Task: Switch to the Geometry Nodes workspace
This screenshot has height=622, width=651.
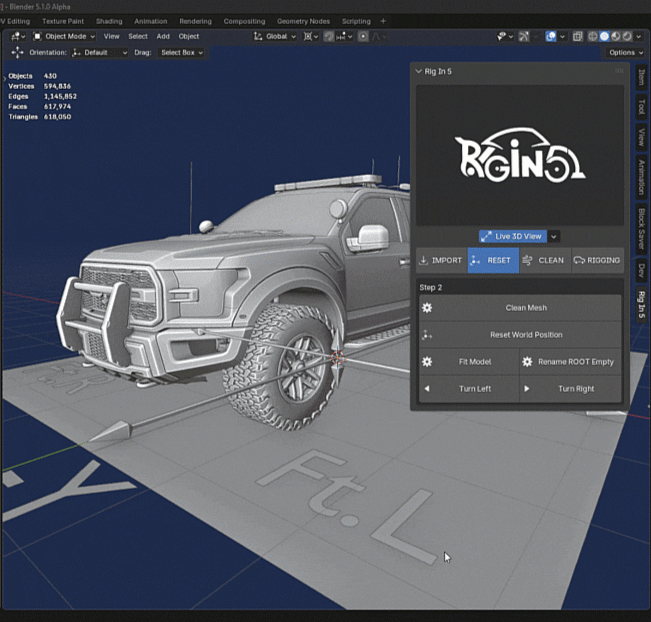Action: [303, 21]
